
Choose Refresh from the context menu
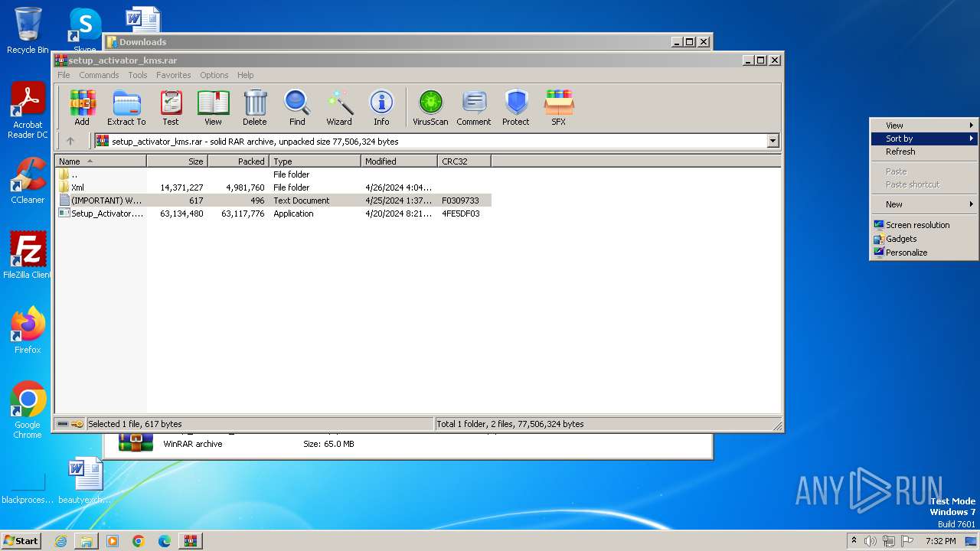coord(924,152)
